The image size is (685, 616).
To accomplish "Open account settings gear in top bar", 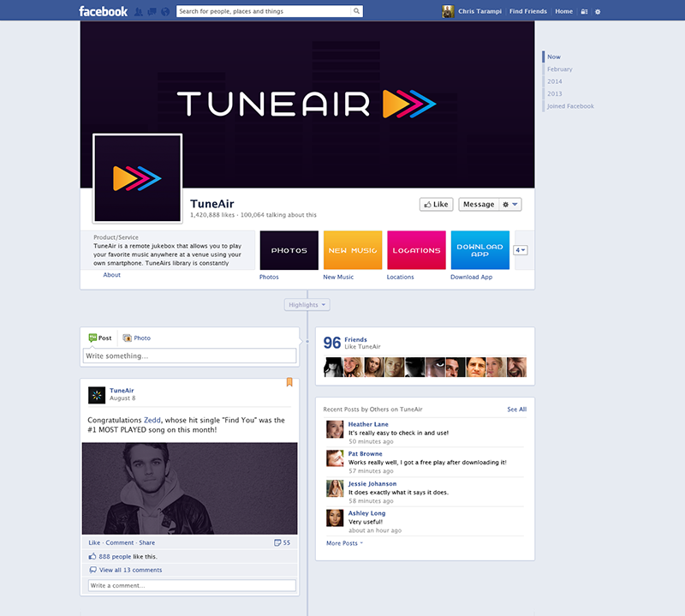I will point(598,12).
